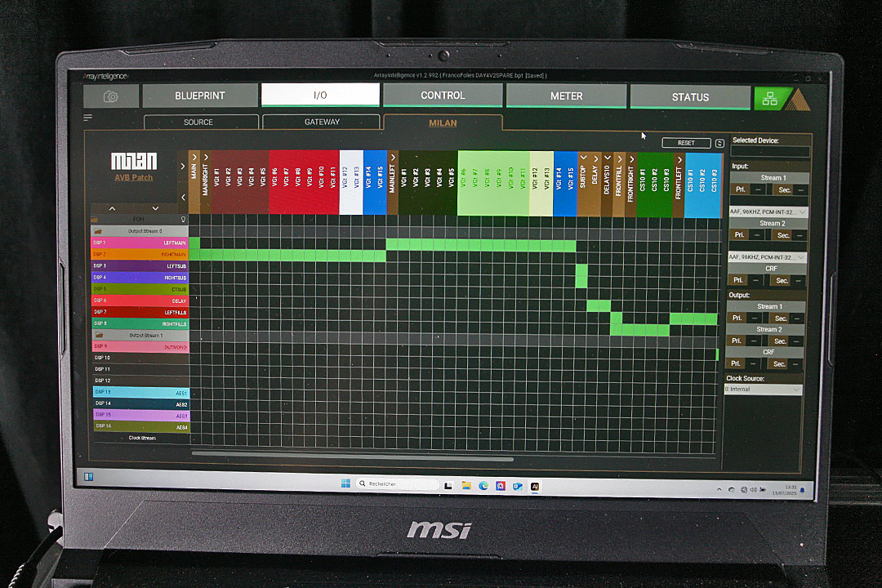The height and width of the screenshot is (588, 882).
Task: Open the METER tab
Action: pos(567,96)
